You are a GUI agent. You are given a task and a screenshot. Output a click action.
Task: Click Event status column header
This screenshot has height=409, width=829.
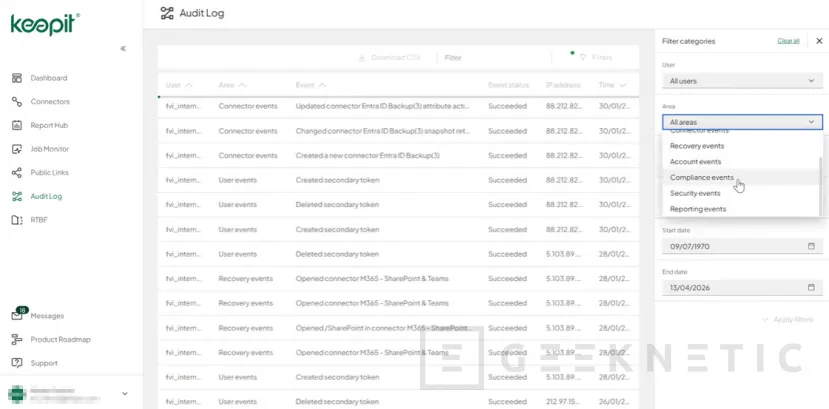pos(508,85)
